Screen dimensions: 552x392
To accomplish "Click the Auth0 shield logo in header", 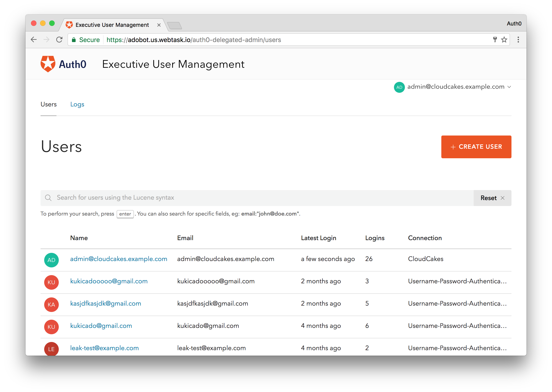I will point(48,64).
